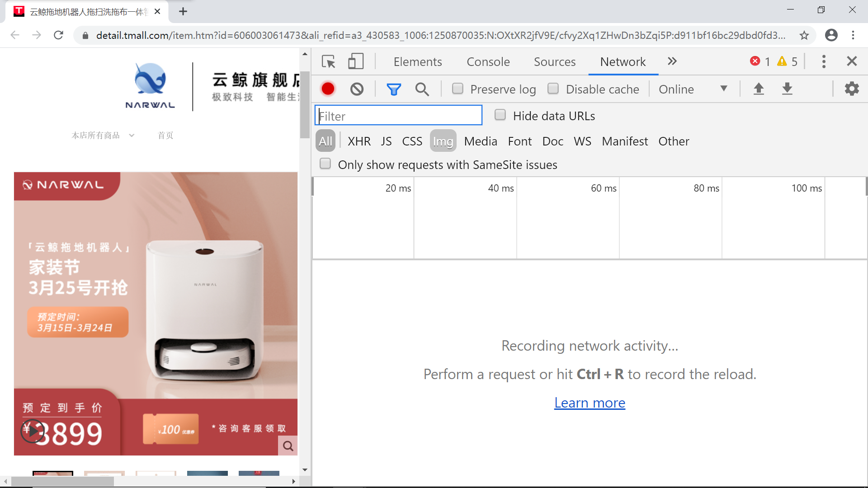Viewport: 868px width, 488px height.
Task: Enable the Preserve log checkbox
Action: click(458, 89)
